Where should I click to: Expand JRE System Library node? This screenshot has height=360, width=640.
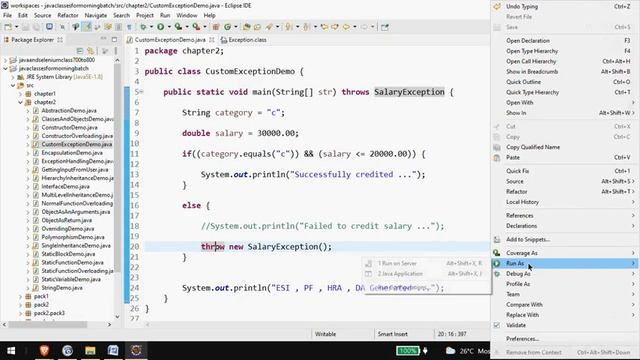[x=13, y=77]
